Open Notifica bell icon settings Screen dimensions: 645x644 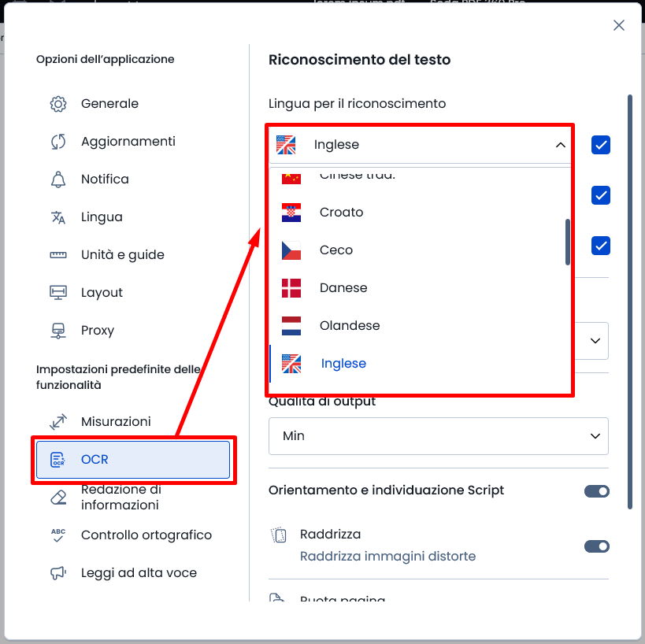coord(58,180)
